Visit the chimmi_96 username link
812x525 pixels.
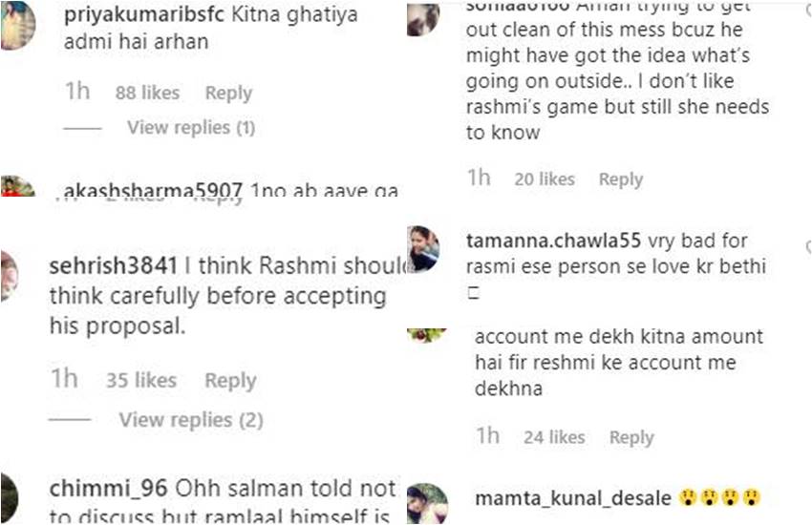pyautogui.click(x=108, y=489)
